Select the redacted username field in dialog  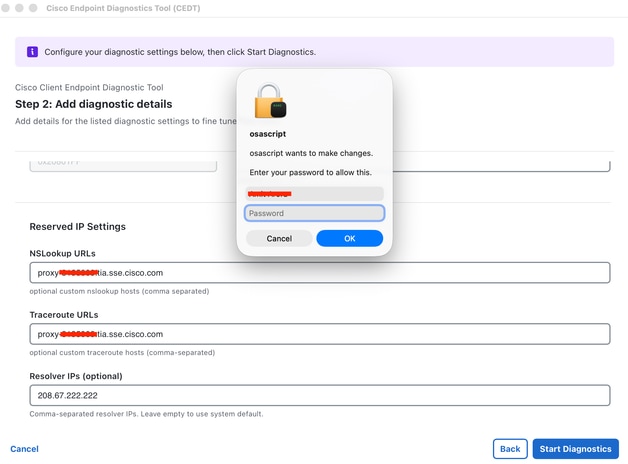[x=314, y=194]
